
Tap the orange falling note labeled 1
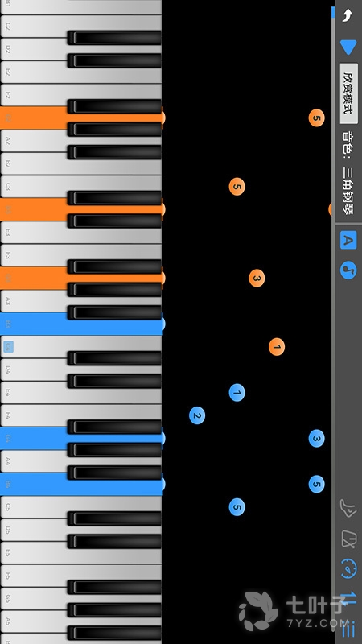tap(277, 347)
